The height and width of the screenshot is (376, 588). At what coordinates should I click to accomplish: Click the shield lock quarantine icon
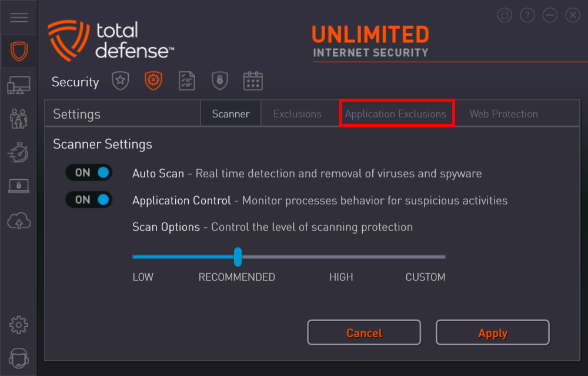220,81
